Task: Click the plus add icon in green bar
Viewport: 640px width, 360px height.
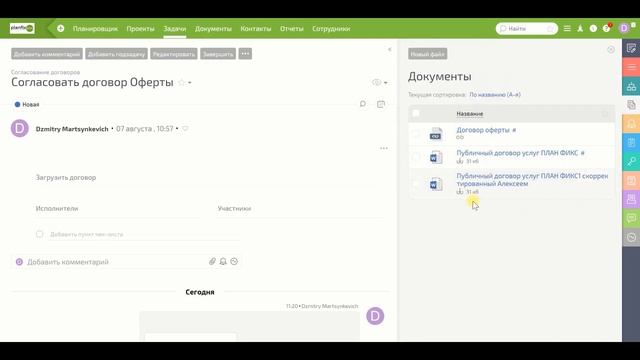Action: (61, 29)
